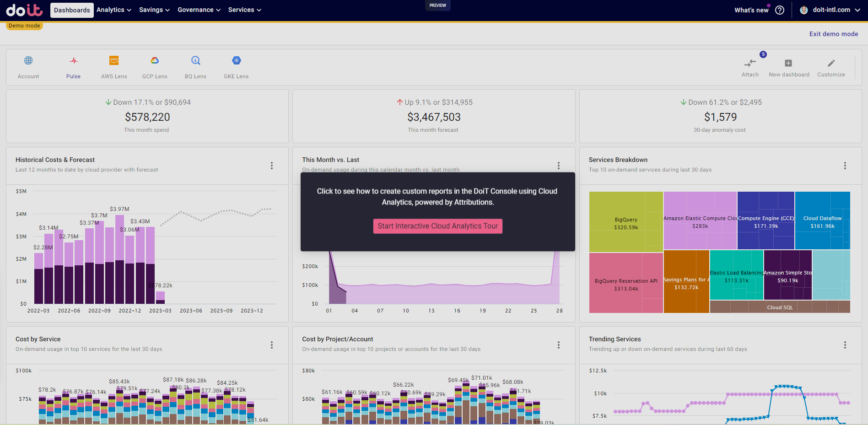Click the Cost by Service title

click(38, 339)
